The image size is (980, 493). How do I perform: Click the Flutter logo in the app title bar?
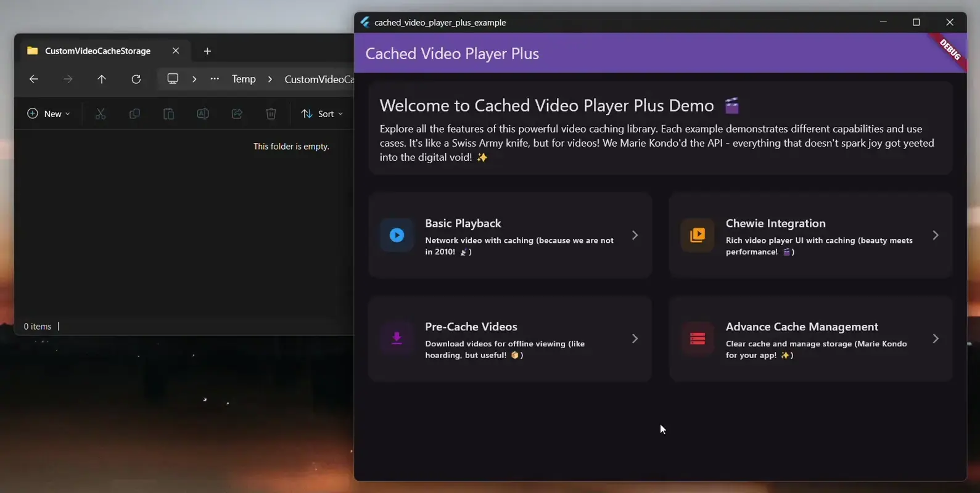point(365,22)
